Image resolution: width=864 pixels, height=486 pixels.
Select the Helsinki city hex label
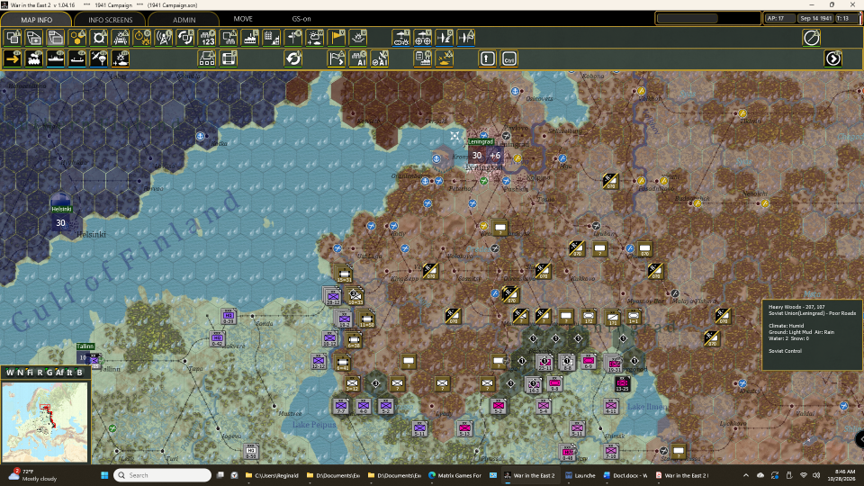(61, 209)
